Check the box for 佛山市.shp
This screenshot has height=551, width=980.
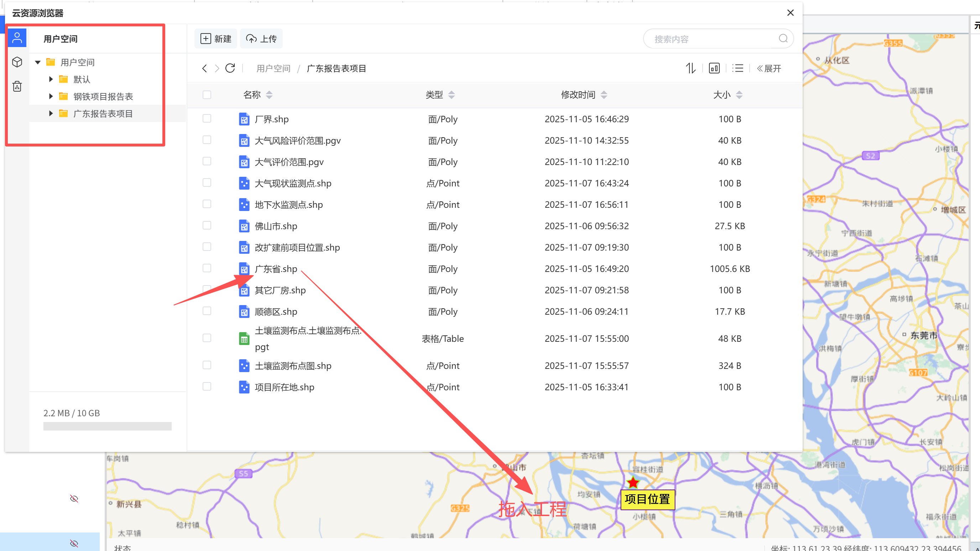(207, 226)
